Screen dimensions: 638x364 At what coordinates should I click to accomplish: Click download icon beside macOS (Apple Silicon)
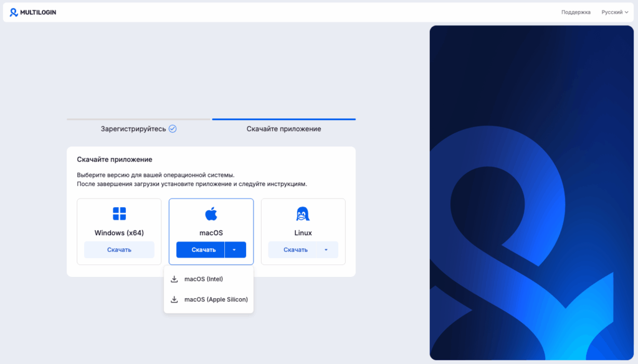point(174,299)
